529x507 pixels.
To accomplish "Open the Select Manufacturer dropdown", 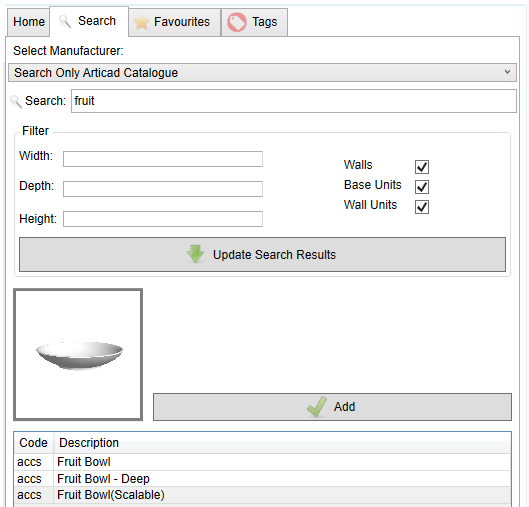I will 262,73.
